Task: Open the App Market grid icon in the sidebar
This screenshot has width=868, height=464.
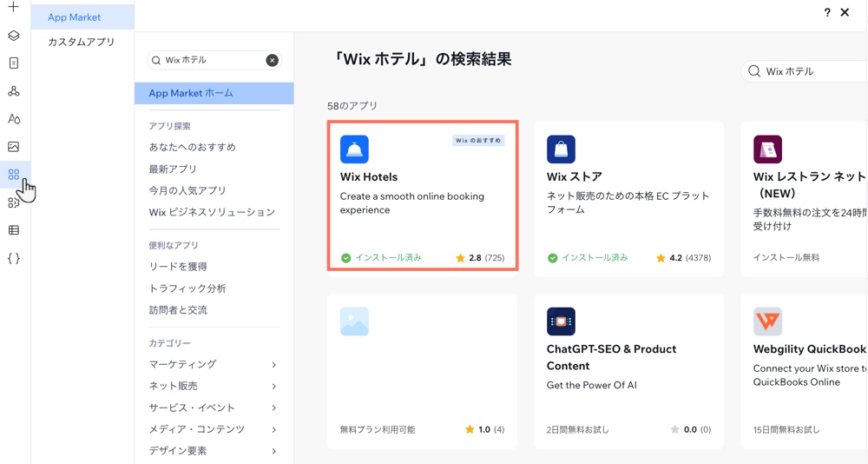Action: coord(14,175)
